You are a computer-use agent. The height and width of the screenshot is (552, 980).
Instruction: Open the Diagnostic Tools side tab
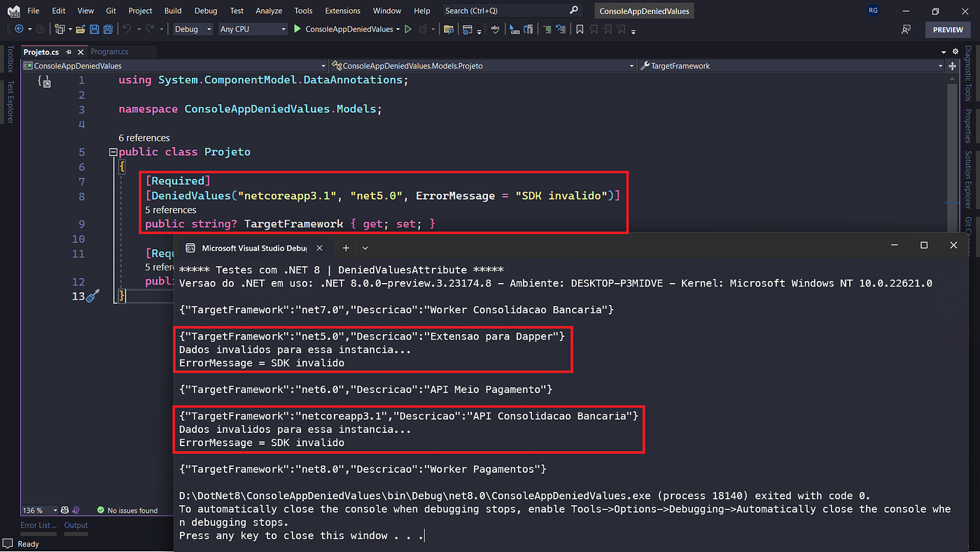point(969,74)
